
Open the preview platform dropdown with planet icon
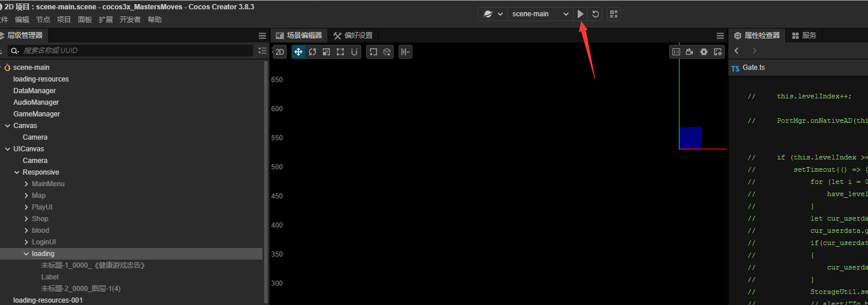tap(493, 14)
